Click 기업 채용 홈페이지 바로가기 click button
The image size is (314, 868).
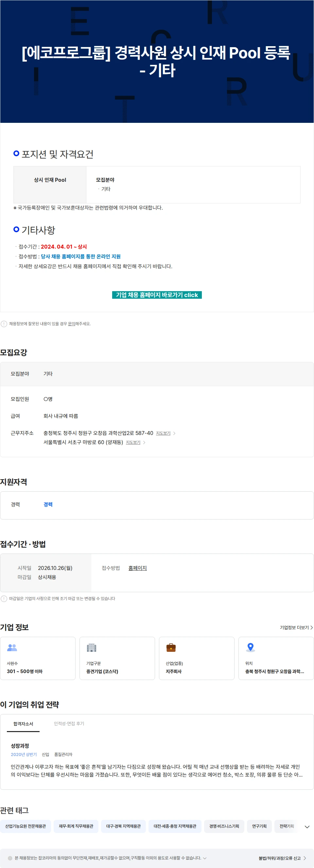tap(157, 295)
